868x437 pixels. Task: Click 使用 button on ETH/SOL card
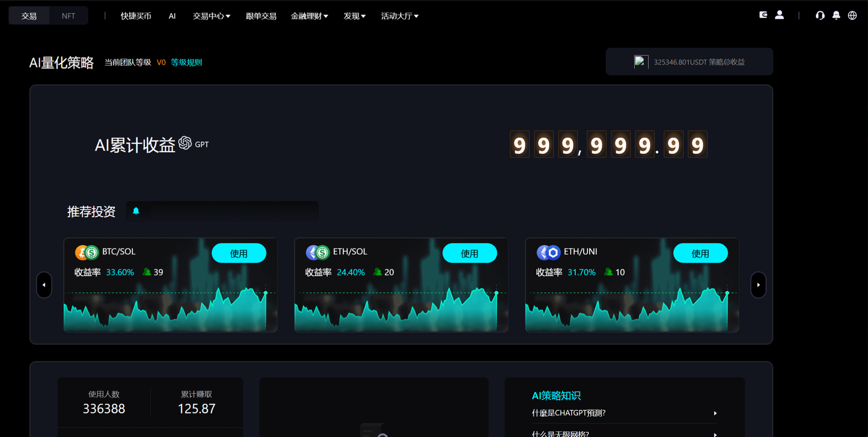tap(469, 253)
